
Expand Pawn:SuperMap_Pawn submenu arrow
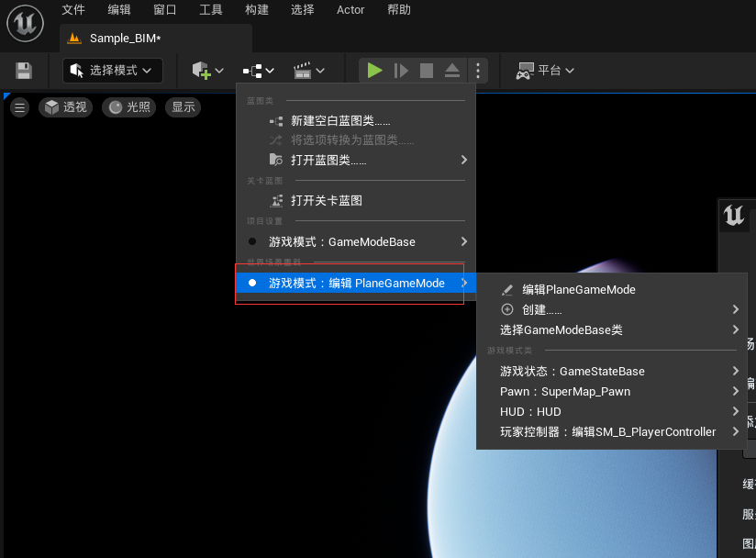coord(735,391)
